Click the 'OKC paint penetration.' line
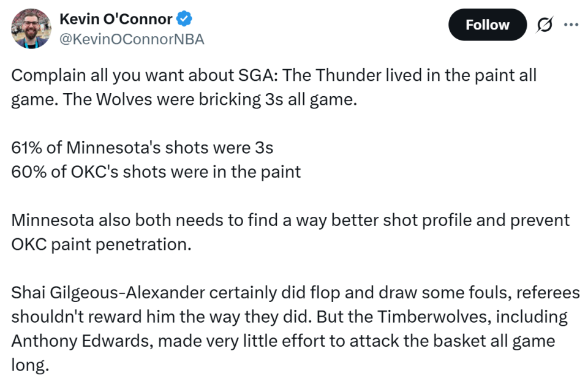Screen dimensions: 588x392 tap(101, 244)
